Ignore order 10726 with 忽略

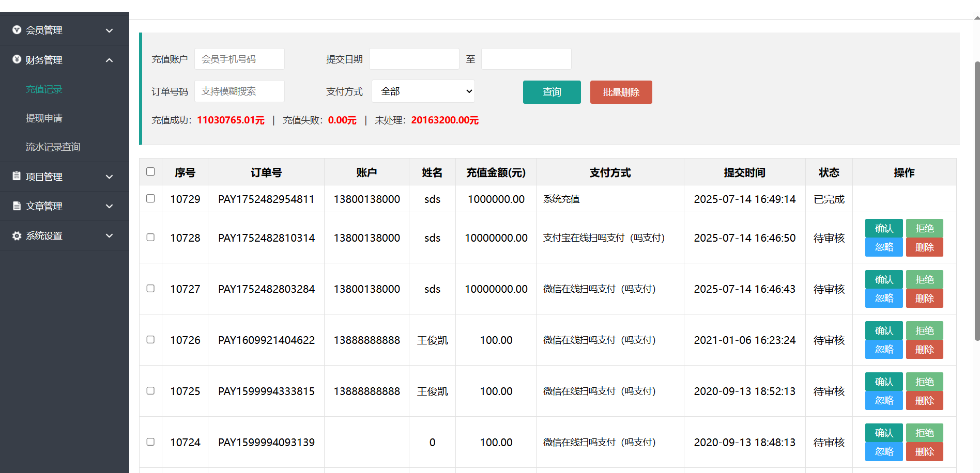tap(884, 350)
